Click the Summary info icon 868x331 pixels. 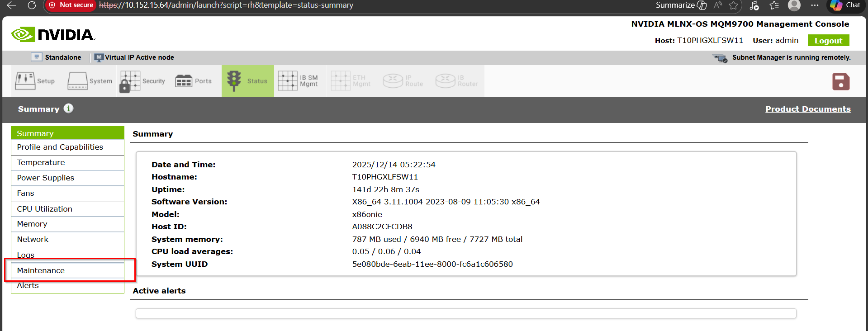(68, 109)
